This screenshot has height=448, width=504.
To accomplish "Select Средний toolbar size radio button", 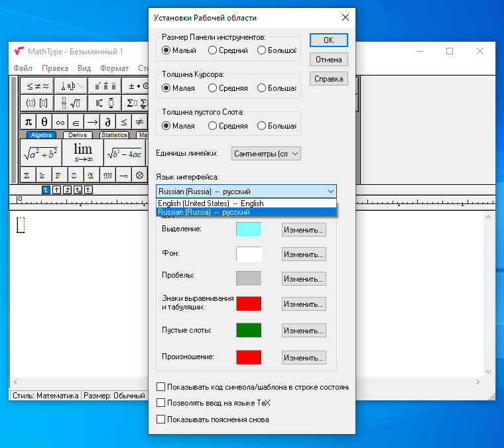I will 228,50.
